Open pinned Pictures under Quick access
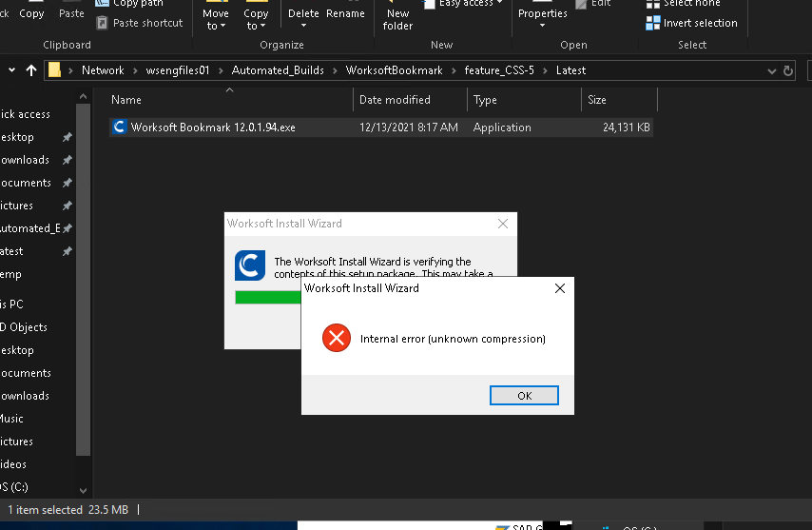This screenshot has width=812, height=530. pos(16,206)
